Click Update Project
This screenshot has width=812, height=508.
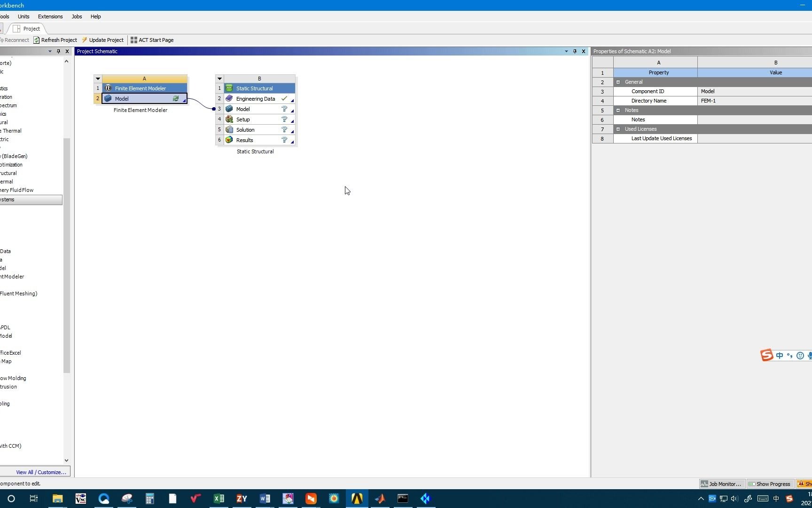pyautogui.click(x=103, y=40)
